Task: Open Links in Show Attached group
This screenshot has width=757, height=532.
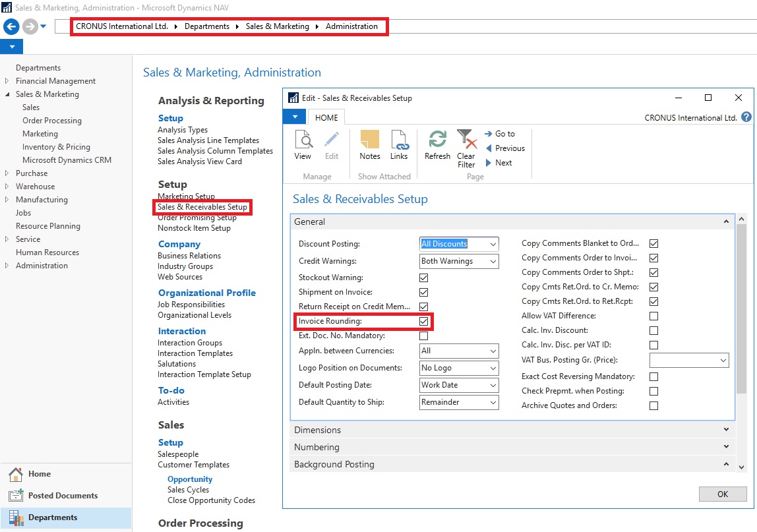Action: tap(399, 145)
